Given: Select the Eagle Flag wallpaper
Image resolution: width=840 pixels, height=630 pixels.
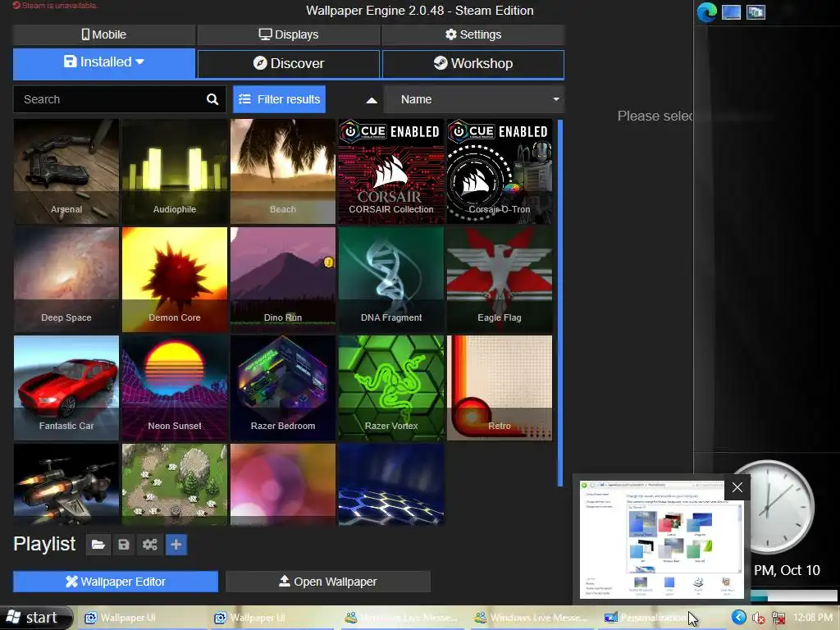Looking at the screenshot, I should pyautogui.click(x=500, y=280).
